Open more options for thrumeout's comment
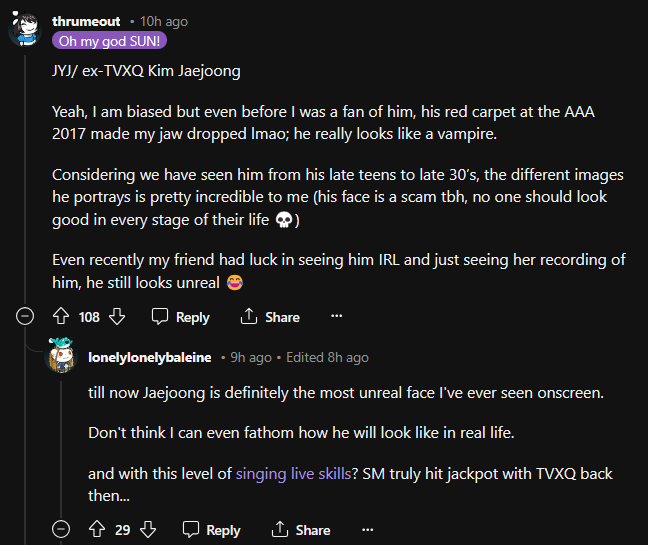 pyautogui.click(x=336, y=317)
